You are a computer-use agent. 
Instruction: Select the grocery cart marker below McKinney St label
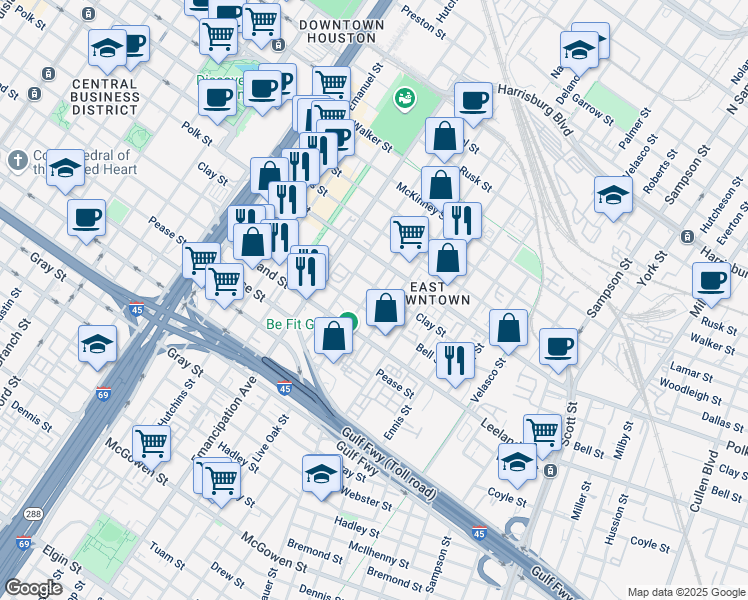[x=409, y=235]
